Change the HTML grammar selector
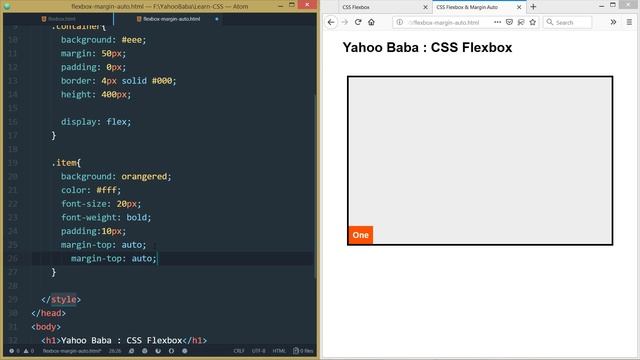 279,351
